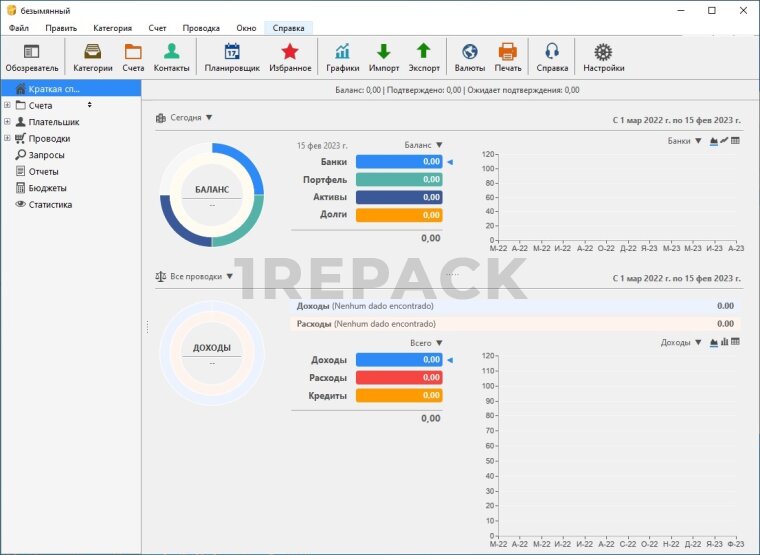Select Отчеты in the sidebar
The height and width of the screenshot is (555, 760).
click(x=43, y=171)
